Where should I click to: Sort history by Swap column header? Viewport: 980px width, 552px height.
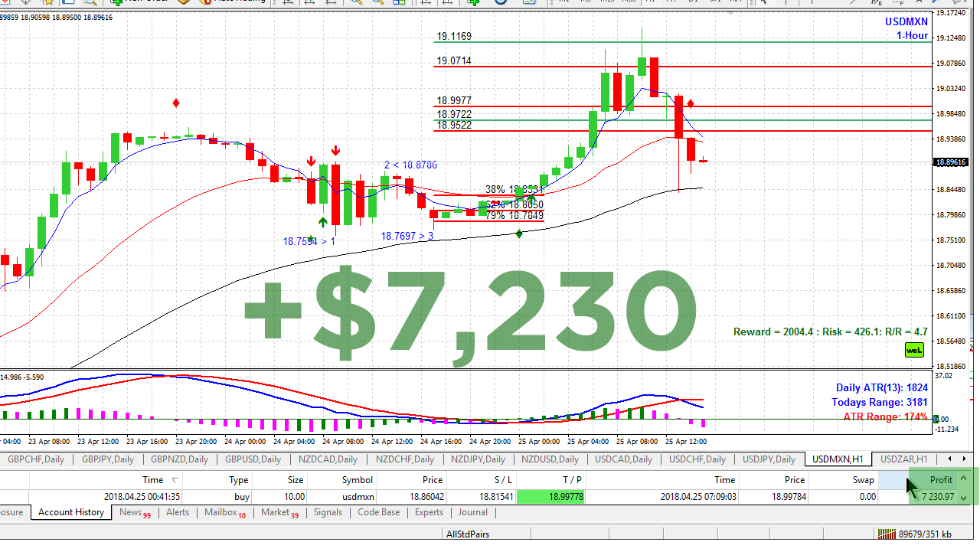pyautogui.click(x=843, y=480)
